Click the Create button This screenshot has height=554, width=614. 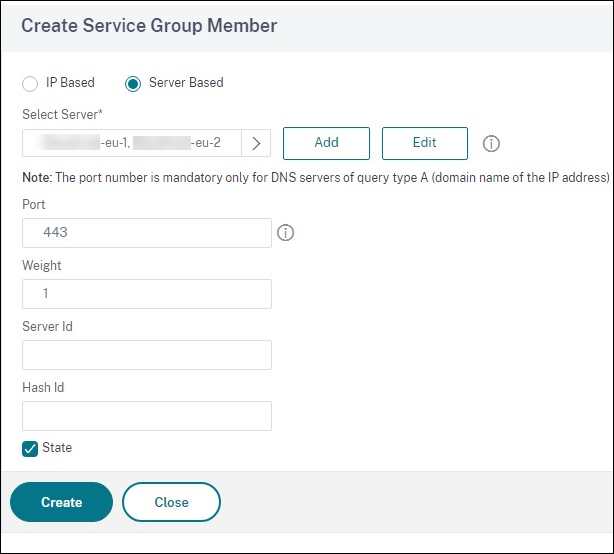pyautogui.click(x=61, y=502)
